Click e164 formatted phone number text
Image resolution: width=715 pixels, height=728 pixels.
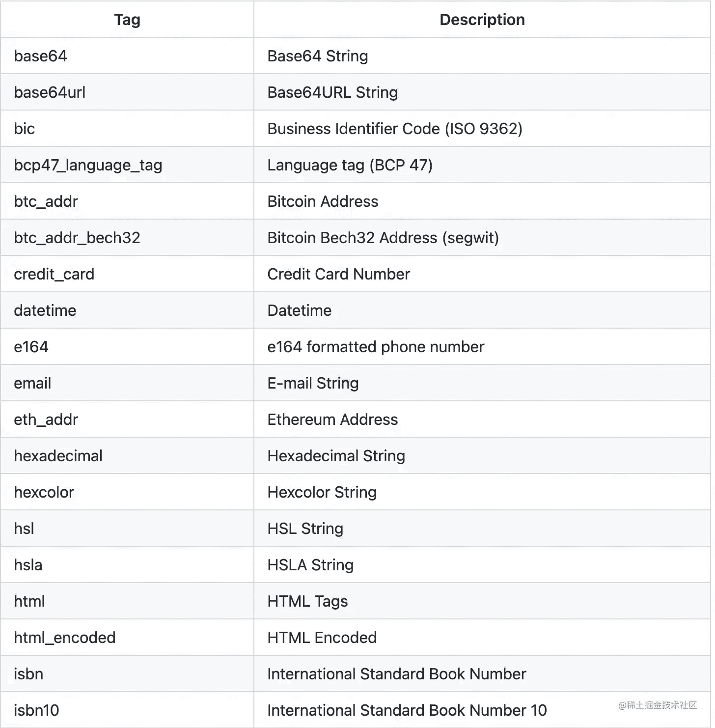tap(375, 347)
